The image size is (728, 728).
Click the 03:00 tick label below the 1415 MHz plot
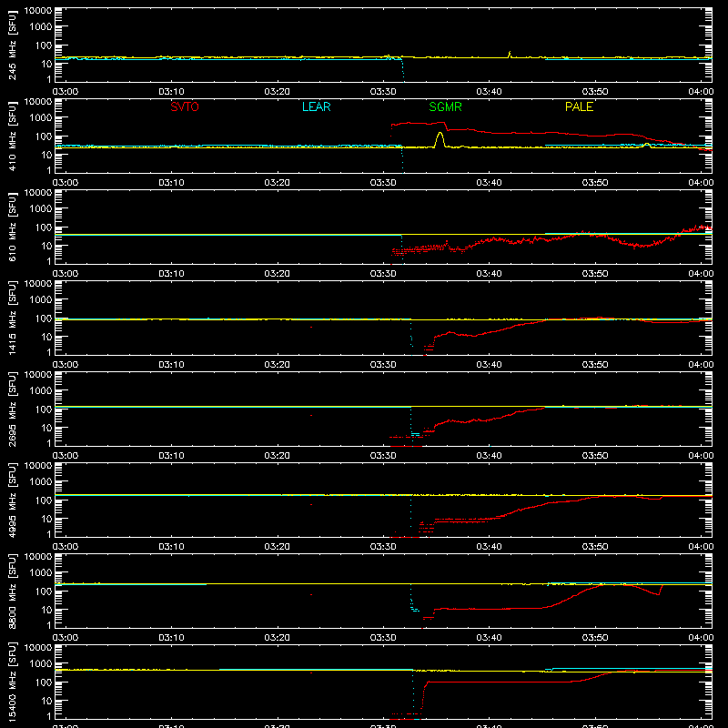[x=66, y=365]
